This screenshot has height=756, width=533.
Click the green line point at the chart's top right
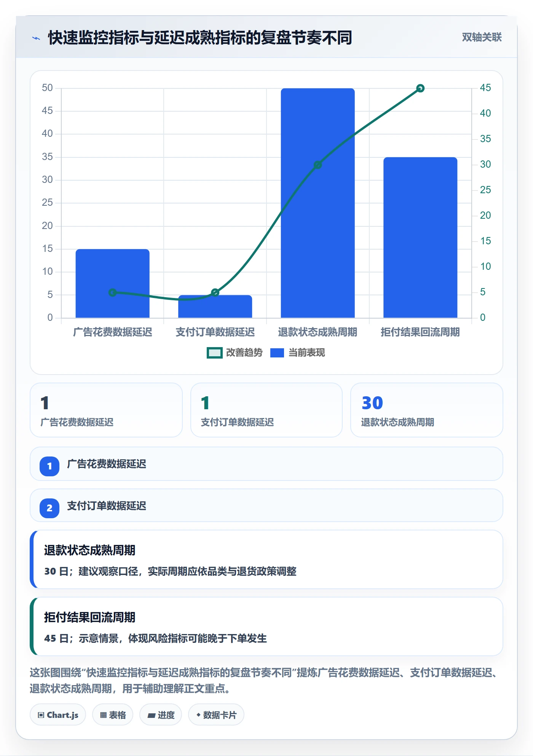[x=420, y=88]
